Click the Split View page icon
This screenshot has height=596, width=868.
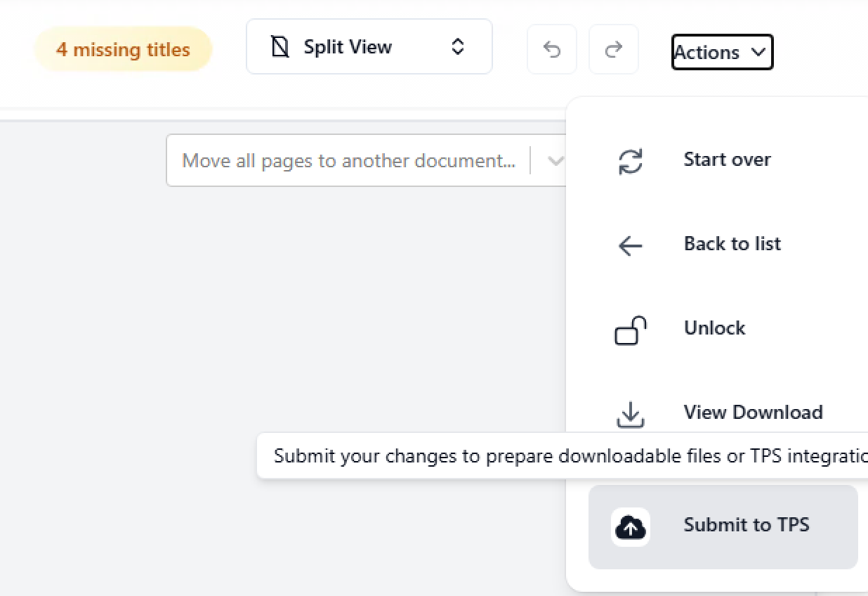coord(280,47)
